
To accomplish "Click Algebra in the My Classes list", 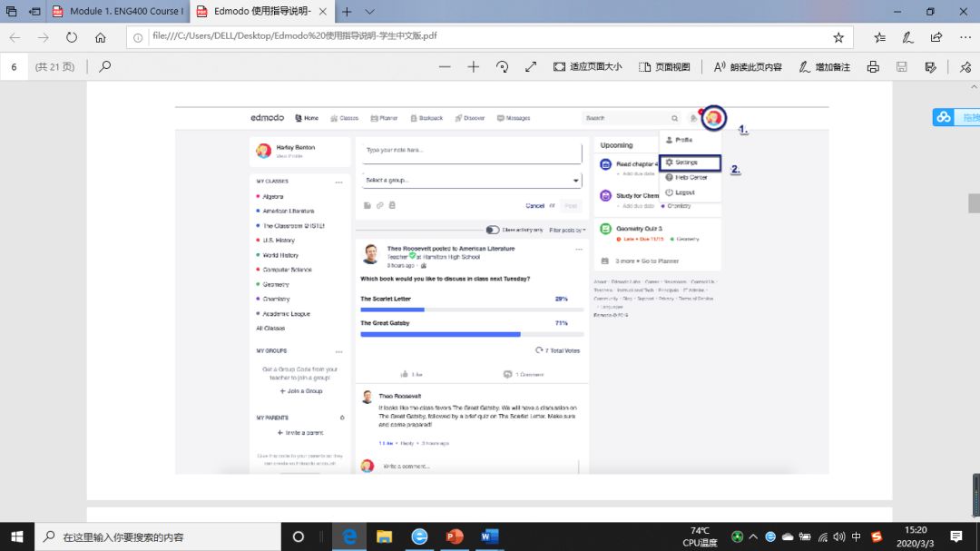I will (272, 196).
